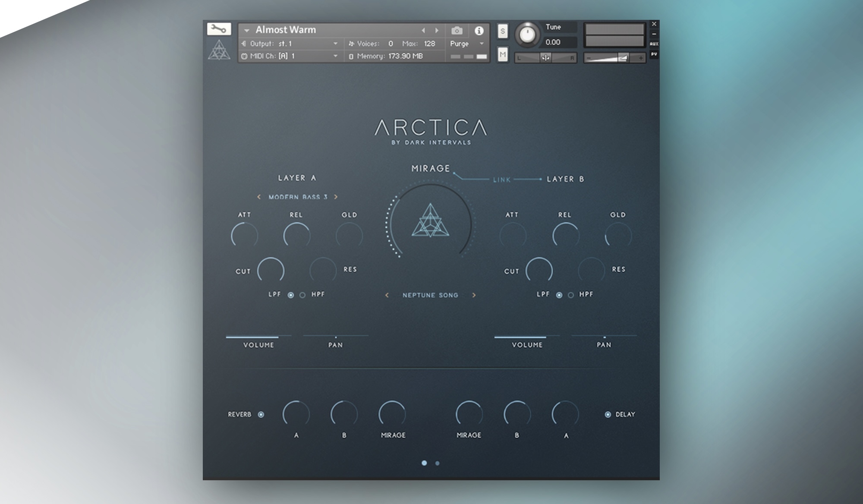Click Delay Mirage send knob

[x=469, y=414]
